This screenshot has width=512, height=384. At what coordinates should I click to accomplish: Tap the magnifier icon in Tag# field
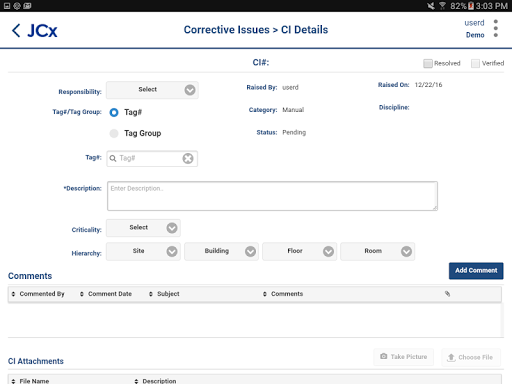tap(113, 158)
